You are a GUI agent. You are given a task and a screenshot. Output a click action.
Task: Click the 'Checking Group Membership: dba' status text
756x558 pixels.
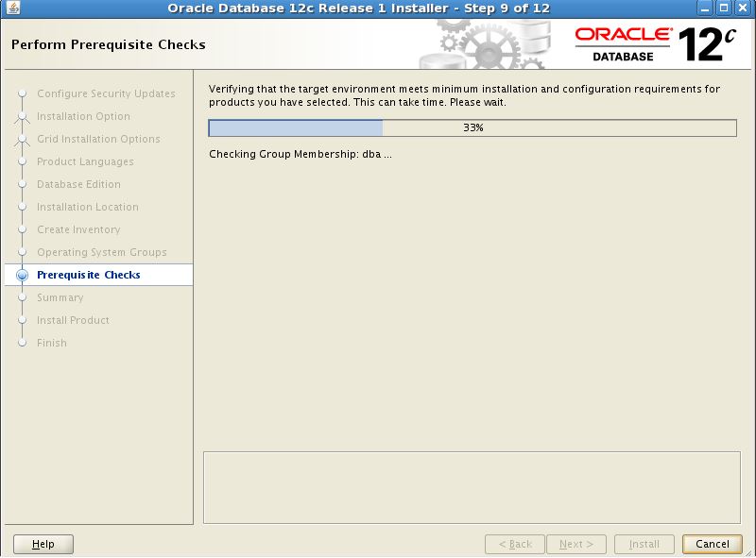tap(300, 154)
